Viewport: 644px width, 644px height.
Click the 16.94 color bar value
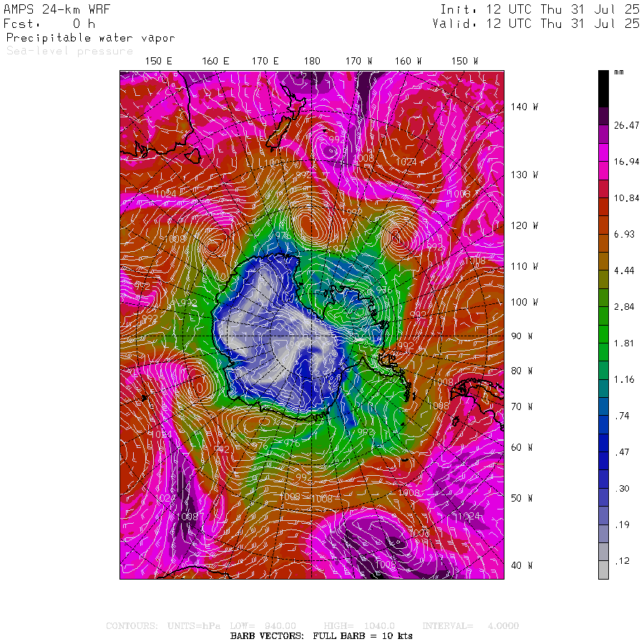click(x=626, y=162)
